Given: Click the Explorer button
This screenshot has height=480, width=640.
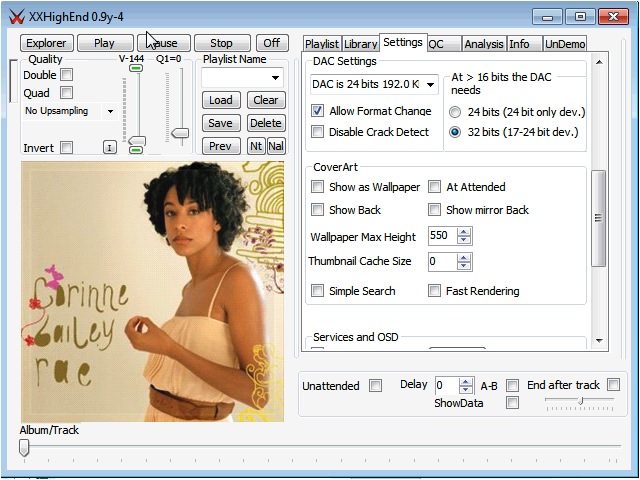Looking at the screenshot, I should pos(47,43).
